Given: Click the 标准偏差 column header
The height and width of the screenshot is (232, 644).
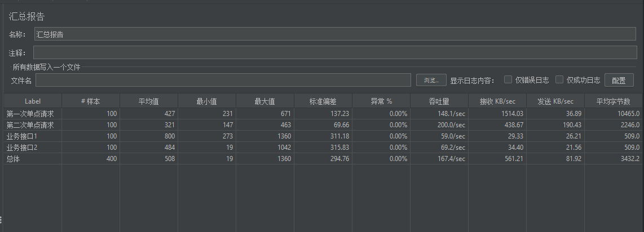Looking at the screenshot, I should coord(323,101).
